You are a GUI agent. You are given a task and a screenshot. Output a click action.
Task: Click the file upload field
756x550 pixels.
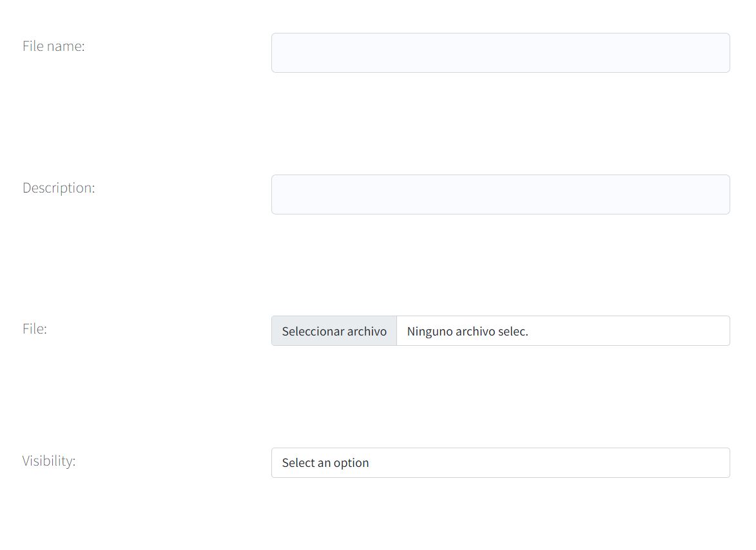coord(500,331)
